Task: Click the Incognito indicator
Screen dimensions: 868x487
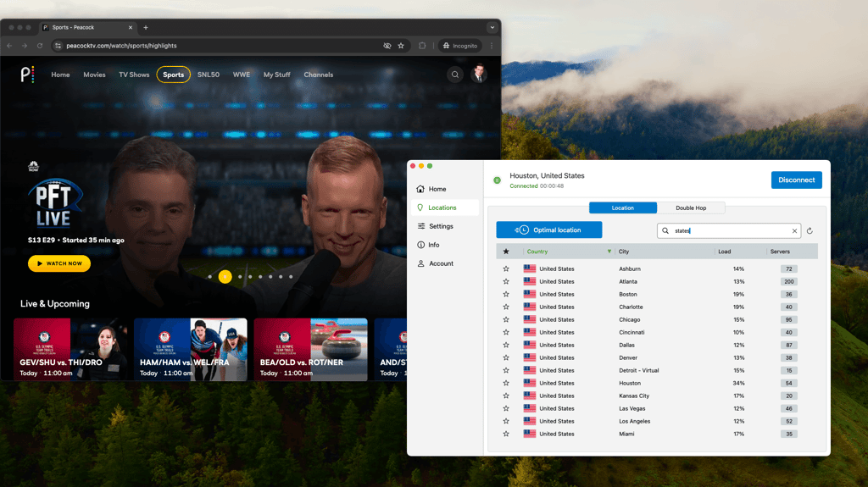Action: click(460, 46)
